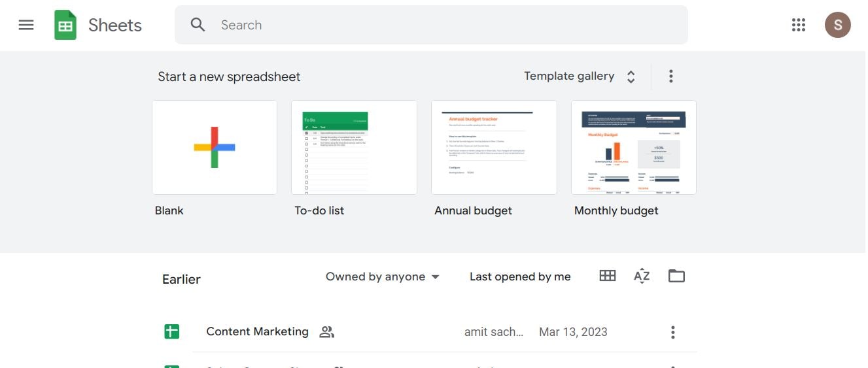Open the Content Marketing spreadsheet
The height and width of the screenshot is (368, 868).
point(257,331)
